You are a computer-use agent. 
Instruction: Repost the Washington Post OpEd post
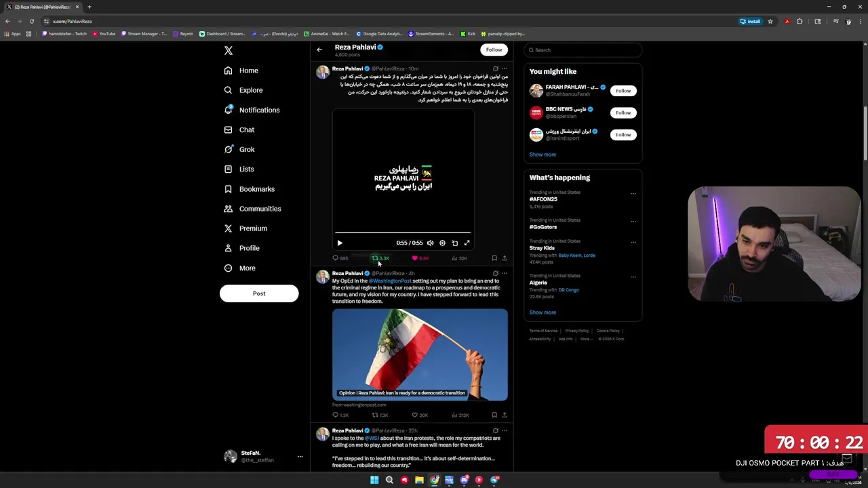380,415
